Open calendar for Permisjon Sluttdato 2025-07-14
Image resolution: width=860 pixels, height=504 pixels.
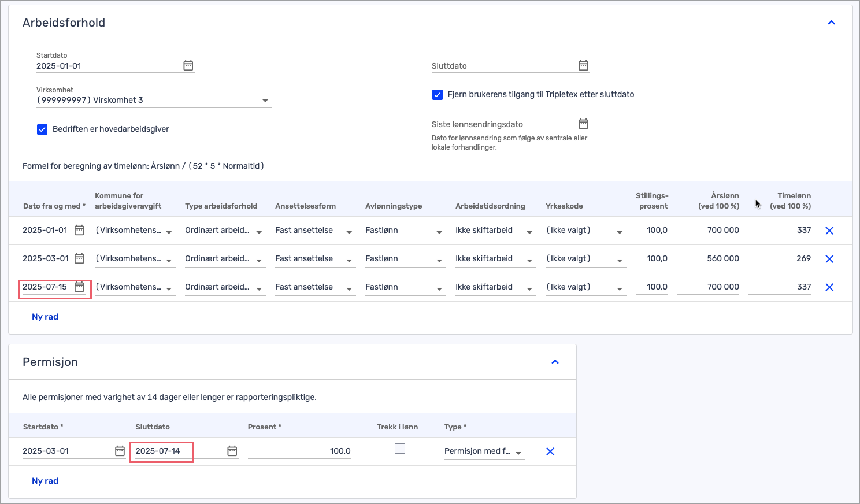[232, 451]
